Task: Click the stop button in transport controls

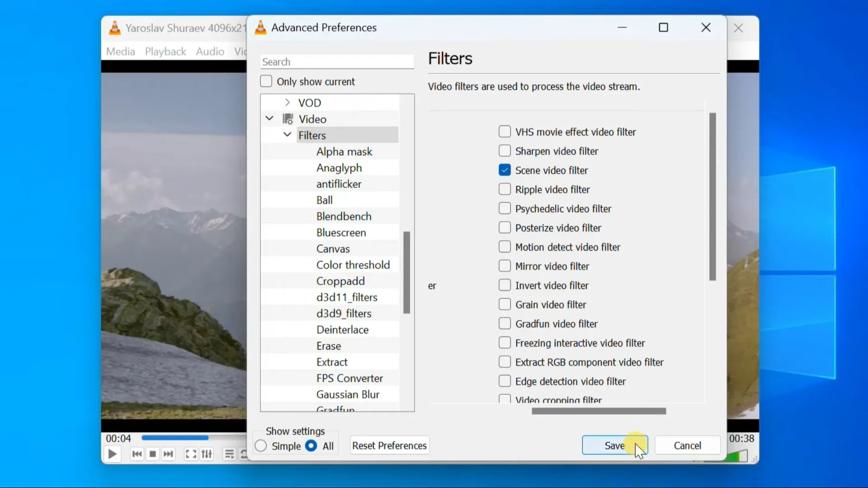Action: [x=151, y=454]
